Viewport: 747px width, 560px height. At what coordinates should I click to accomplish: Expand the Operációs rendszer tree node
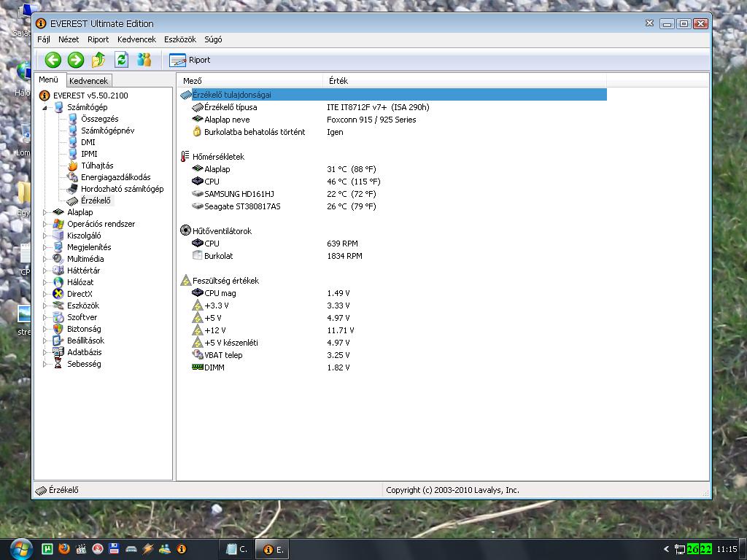pyautogui.click(x=45, y=224)
